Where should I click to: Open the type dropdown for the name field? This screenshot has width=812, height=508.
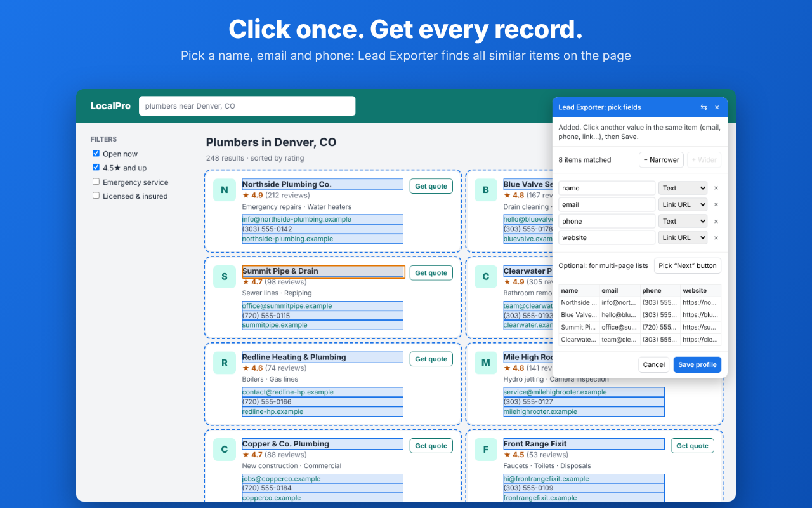click(x=683, y=188)
